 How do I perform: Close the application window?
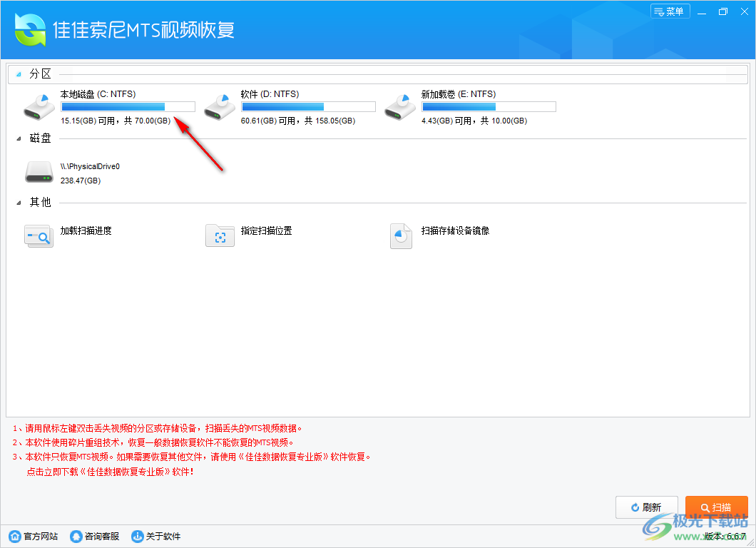pos(745,11)
